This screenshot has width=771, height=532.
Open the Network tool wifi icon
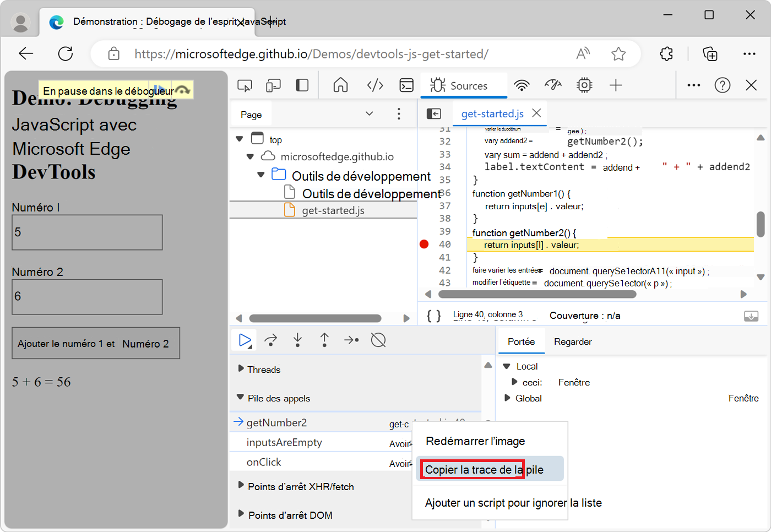pyautogui.click(x=522, y=85)
